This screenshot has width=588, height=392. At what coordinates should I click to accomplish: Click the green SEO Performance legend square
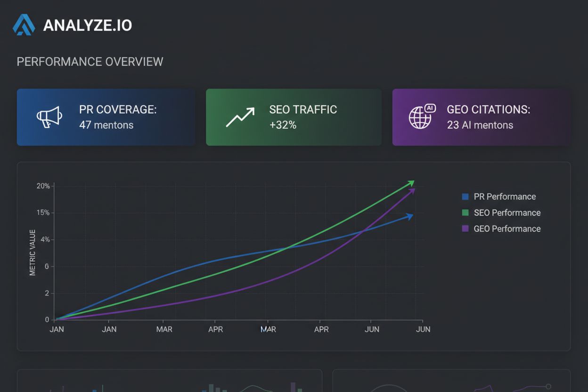tap(465, 212)
